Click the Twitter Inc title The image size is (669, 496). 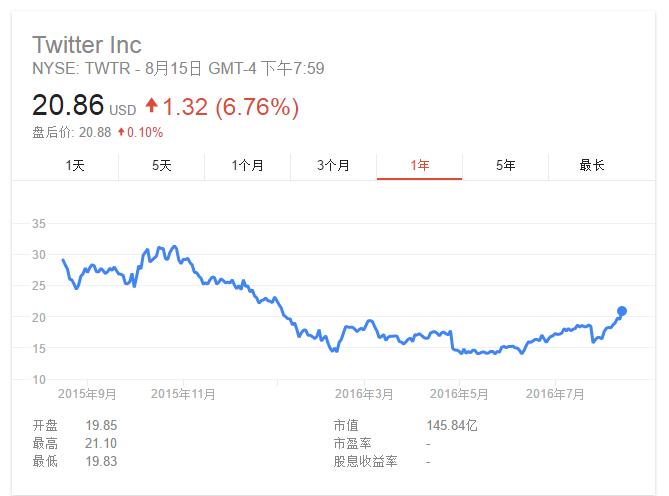tap(87, 45)
